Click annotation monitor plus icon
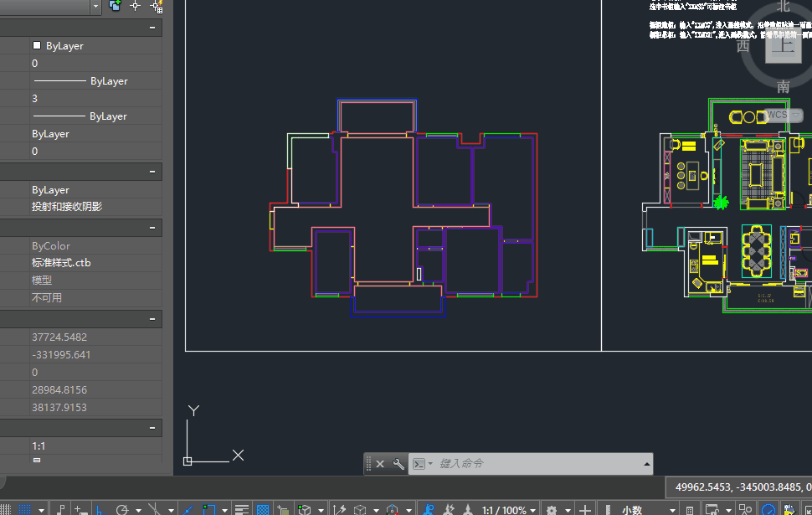This screenshot has height=515, width=812. [584, 510]
